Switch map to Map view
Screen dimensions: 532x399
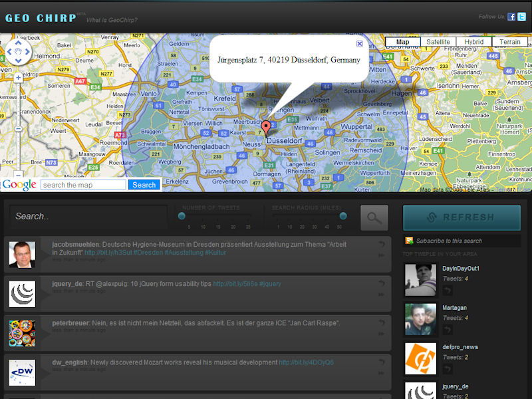click(x=403, y=42)
